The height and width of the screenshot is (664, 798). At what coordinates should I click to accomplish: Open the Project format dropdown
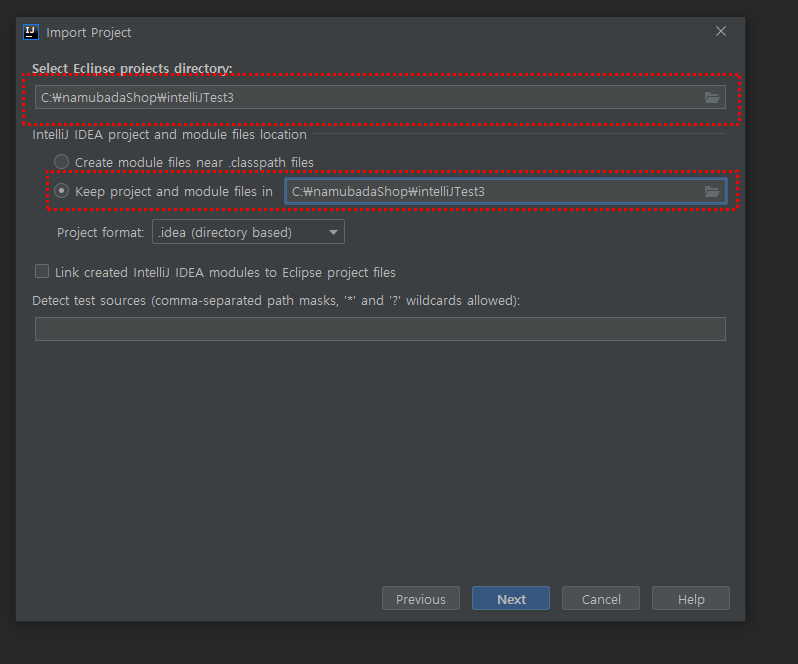tap(248, 232)
